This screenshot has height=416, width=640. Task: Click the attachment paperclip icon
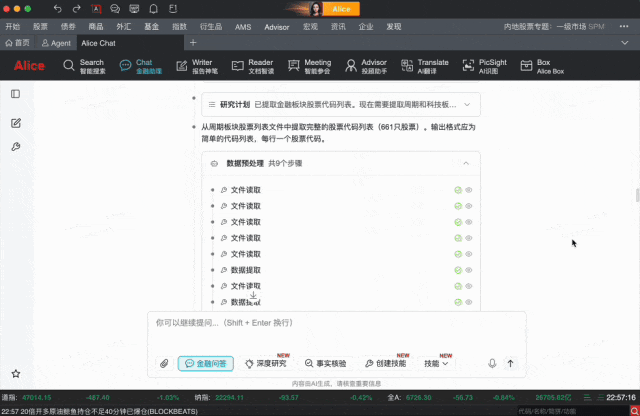click(x=164, y=364)
